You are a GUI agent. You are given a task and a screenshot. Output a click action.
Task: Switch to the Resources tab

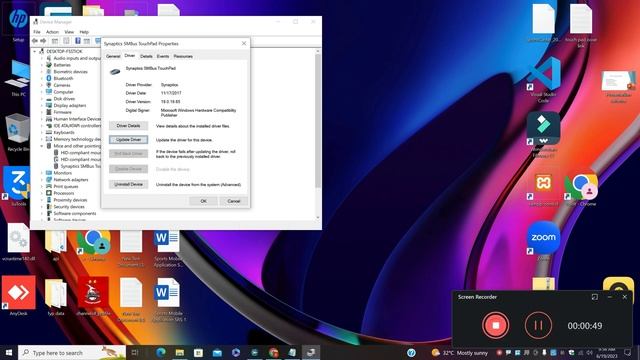coord(183,56)
